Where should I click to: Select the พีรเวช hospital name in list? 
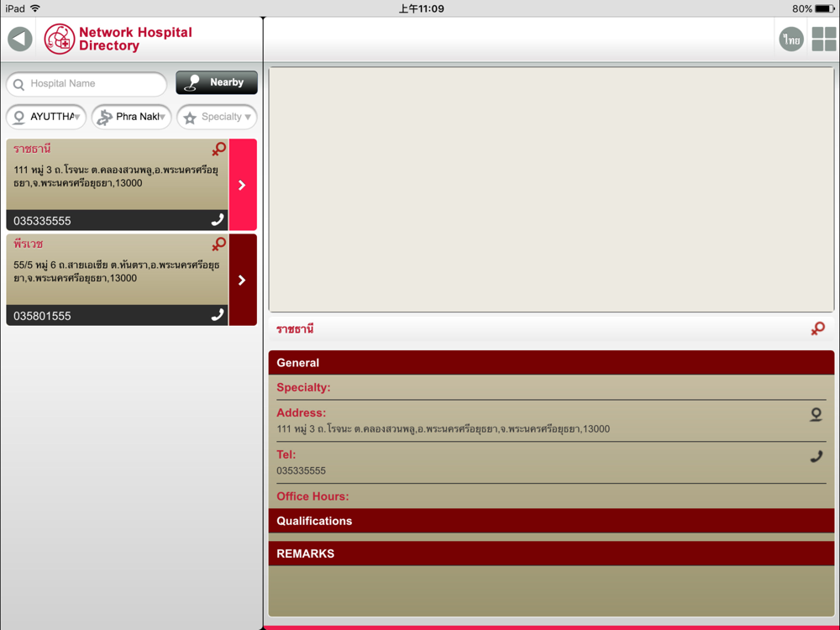point(29,244)
